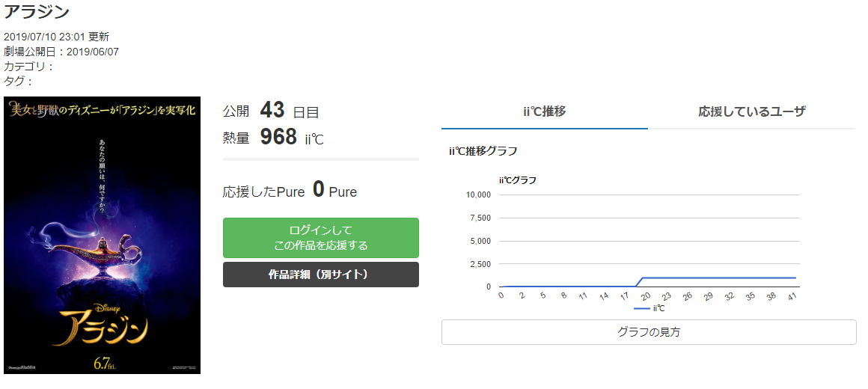Viewport: 868px width, 389px height.
Task: Click the 10,000 y-axis label
Action: 477,194
